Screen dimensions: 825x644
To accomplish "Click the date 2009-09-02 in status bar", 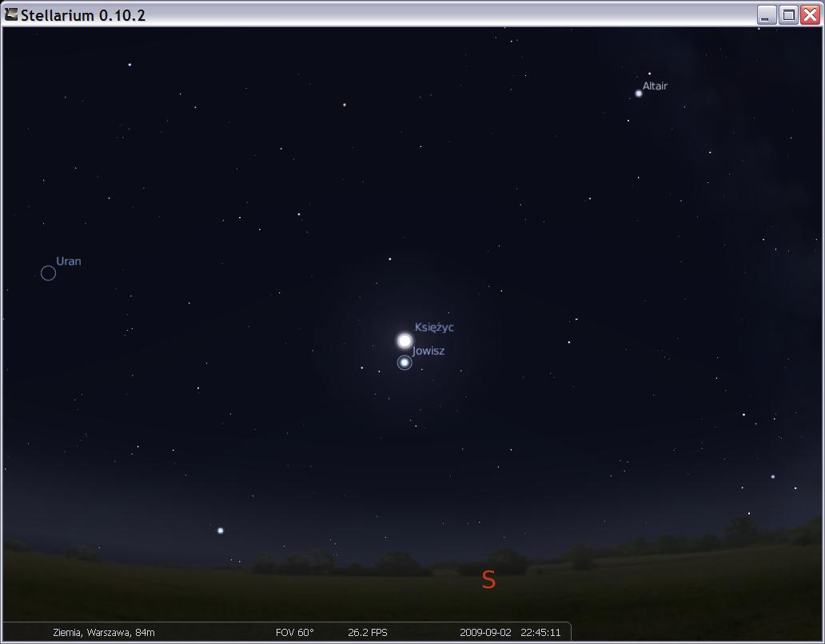I will [485, 633].
